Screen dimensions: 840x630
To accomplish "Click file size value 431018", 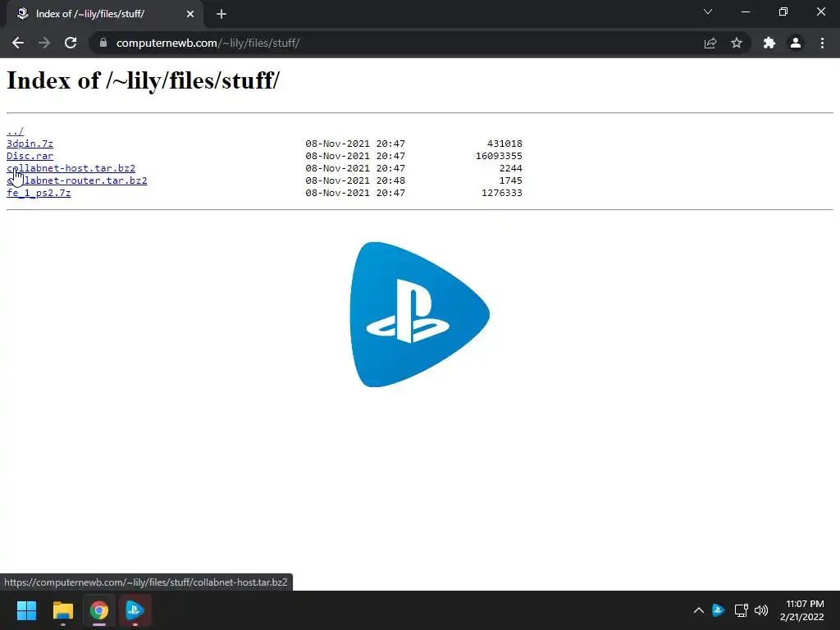I will coord(504,144).
